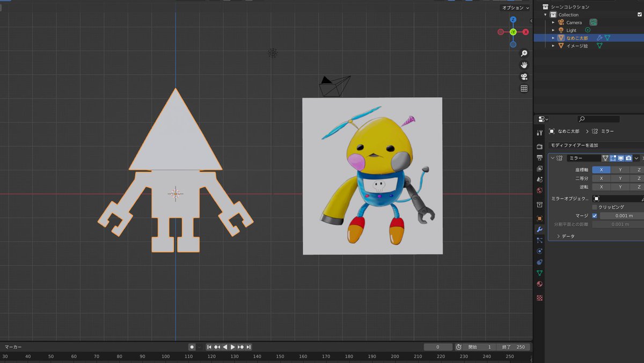Click the camera data icon beside Camera
Image resolution: width=644 pixels, height=363 pixels.
[593, 23]
